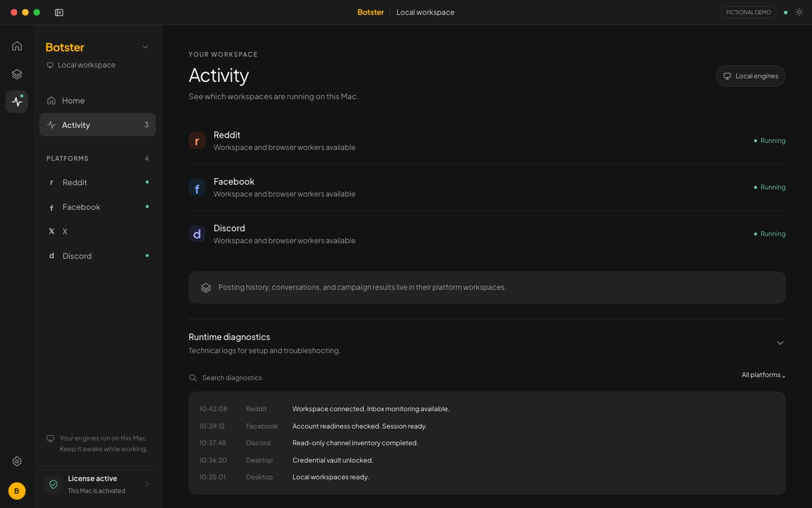
Task: Click the Activity pulse icon in sidebar
Action: click(51, 125)
